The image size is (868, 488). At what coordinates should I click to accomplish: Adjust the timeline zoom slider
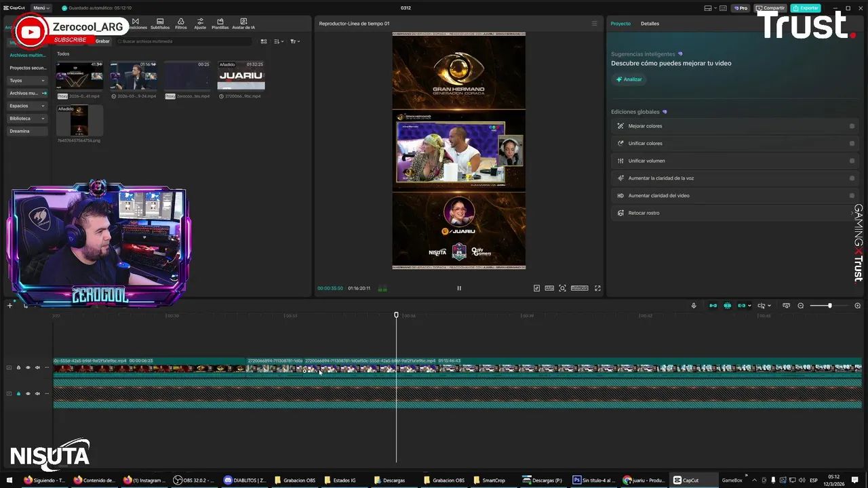829,306
